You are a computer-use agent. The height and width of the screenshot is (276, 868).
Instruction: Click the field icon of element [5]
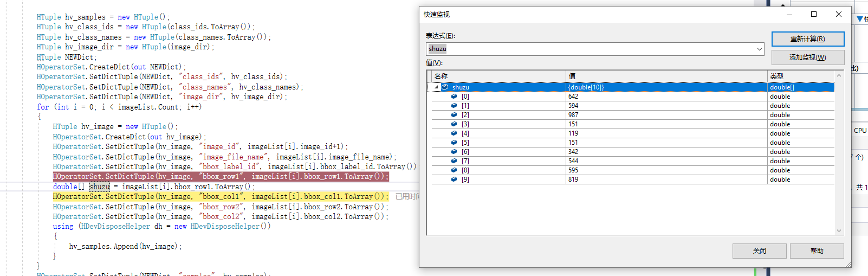pos(454,143)
